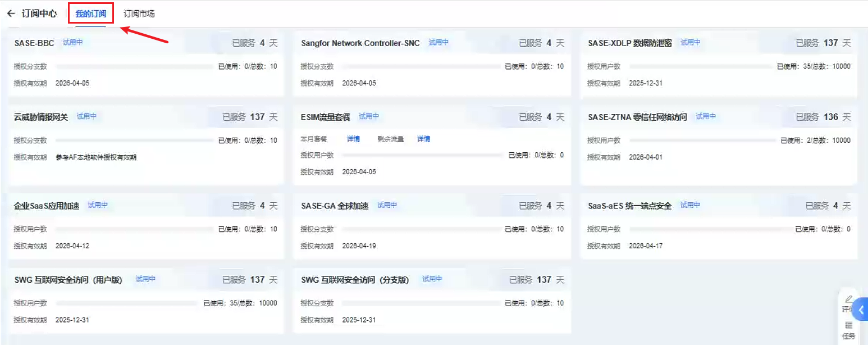
Task: Click the SASE-GA 全球加速 usage progress bar
Action: [421, 229]
